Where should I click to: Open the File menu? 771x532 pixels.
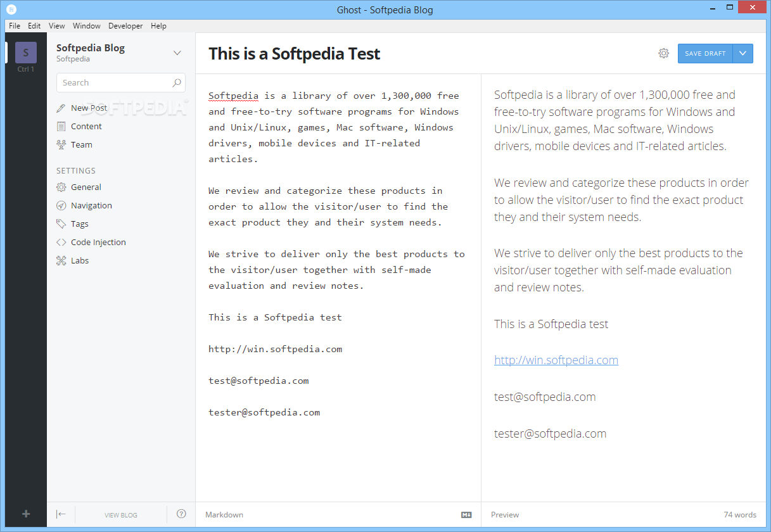tap(15, 26)
